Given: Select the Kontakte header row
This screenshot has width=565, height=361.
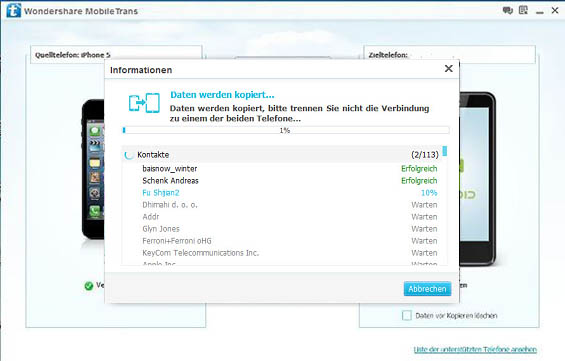Looking at the screenshot, I should (x=281, y=155).
